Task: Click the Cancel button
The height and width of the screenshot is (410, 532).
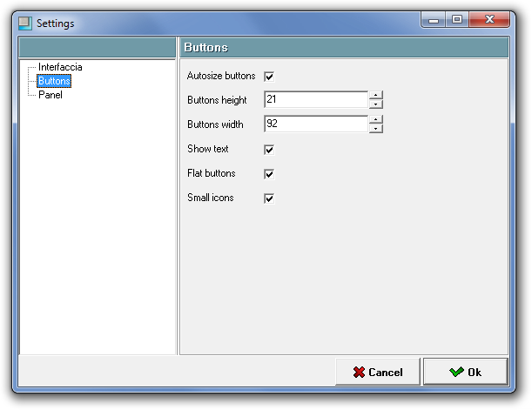Action: pos(378,372)
